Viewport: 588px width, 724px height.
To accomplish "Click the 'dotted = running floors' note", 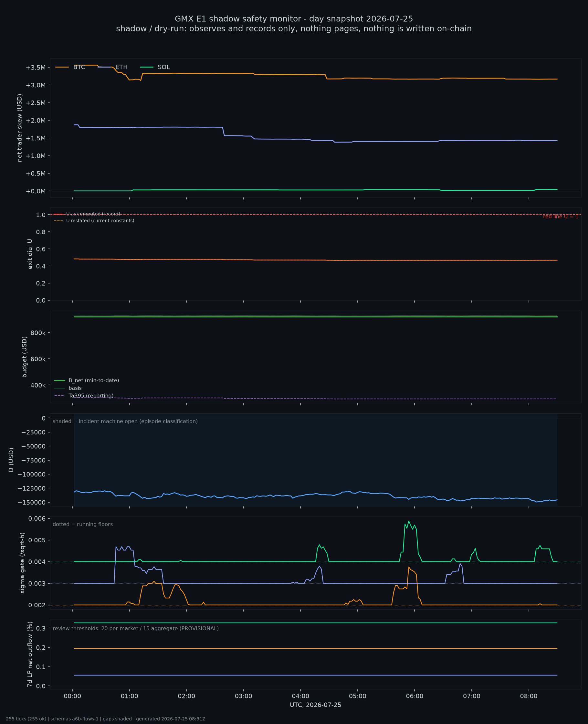I will point(83,524).
